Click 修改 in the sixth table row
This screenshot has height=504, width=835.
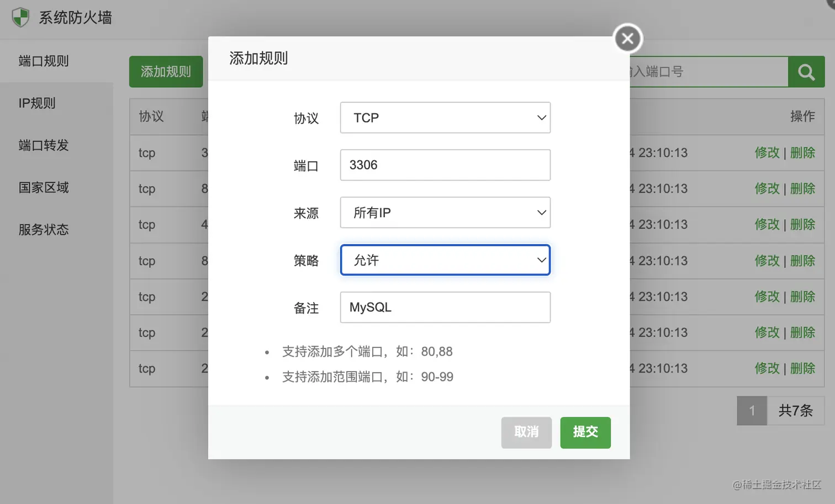pyautogui.click(x=767, y=332)
